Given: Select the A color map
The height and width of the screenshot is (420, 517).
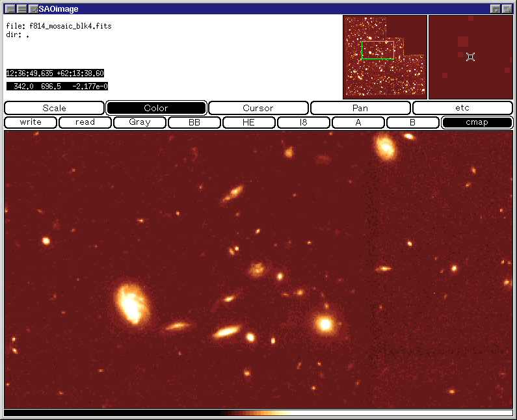Looking at the screenshot, I should point(358,122).
